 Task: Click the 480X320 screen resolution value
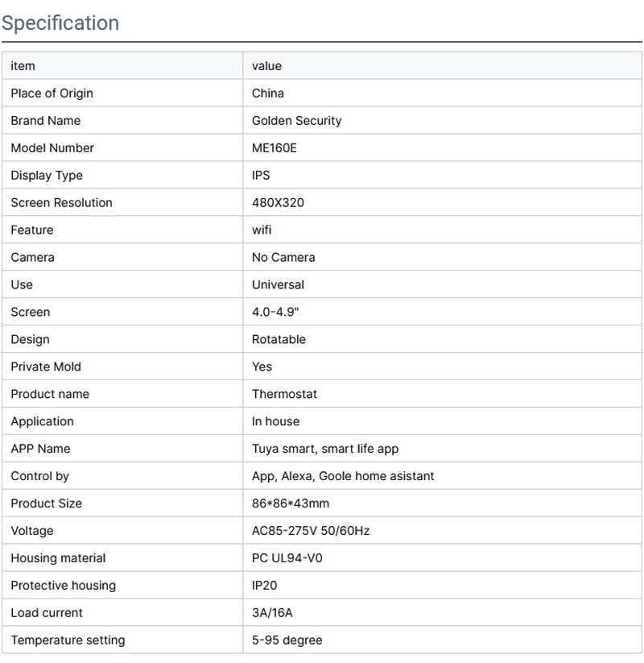pyautogui.click(x=279, y=203)
